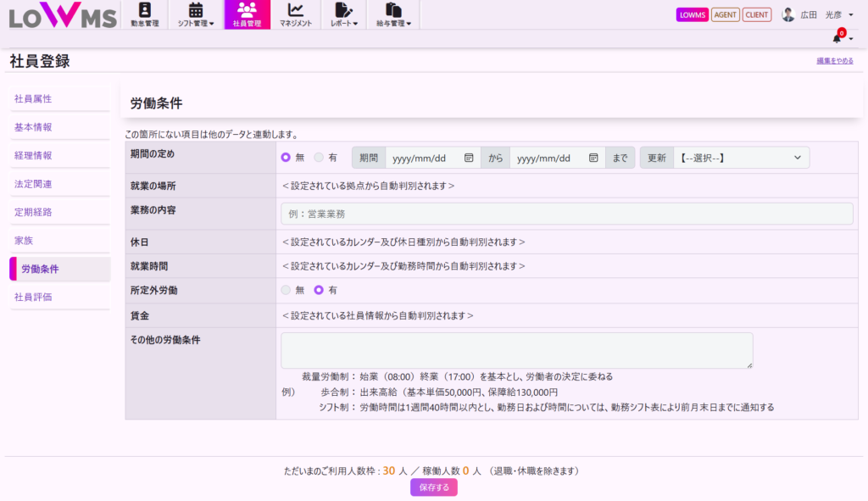
Task: Click the notification bell icon
Action: (x=837, y=38)
